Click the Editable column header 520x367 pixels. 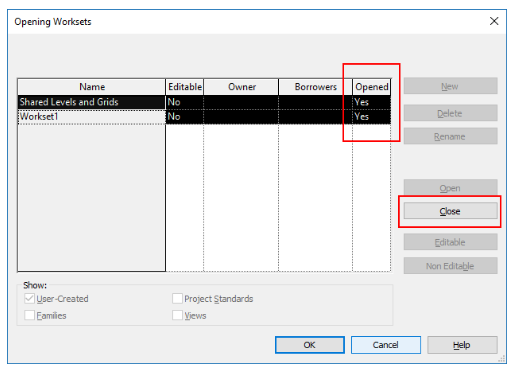coord(185,87)
